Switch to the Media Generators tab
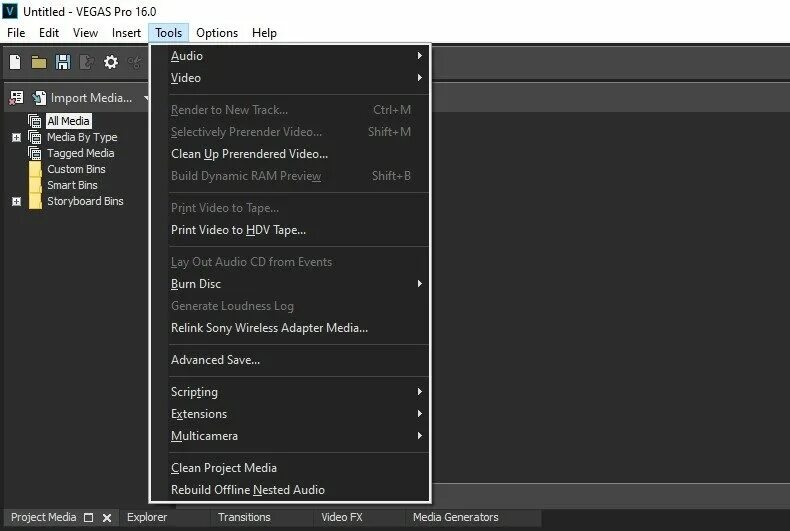Image resolution: width=790 pixels, height=531 pixels. (x=455, y=517)
